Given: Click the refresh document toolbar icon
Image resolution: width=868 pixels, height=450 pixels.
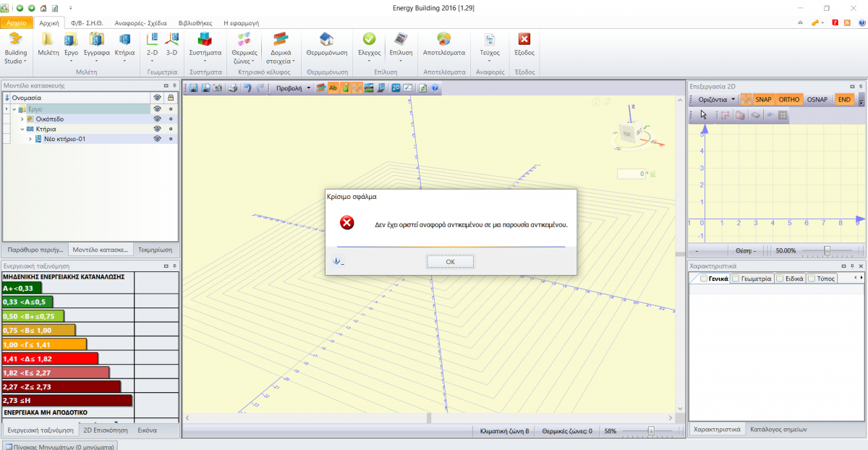Looking at the screenshot, I should pyautogui.click(x=422, y=88).
